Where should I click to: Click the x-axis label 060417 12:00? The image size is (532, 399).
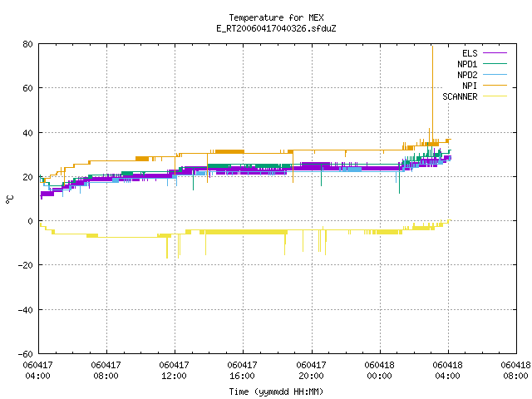tap(174, 371)
